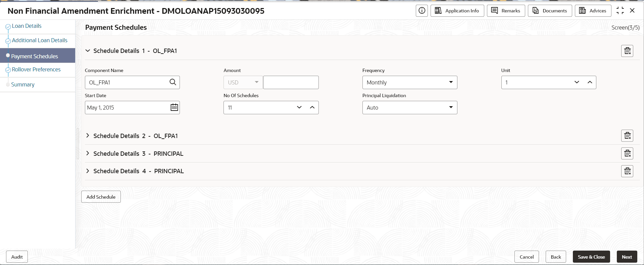
Task: Delete Schedule Details 2 with trash icon
Action: coord(627,136)
